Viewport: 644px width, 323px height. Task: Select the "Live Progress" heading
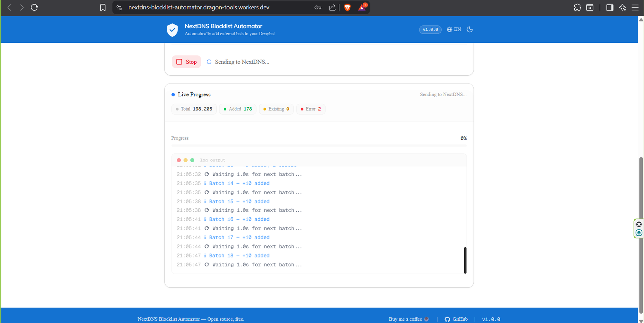coord(194,94)
